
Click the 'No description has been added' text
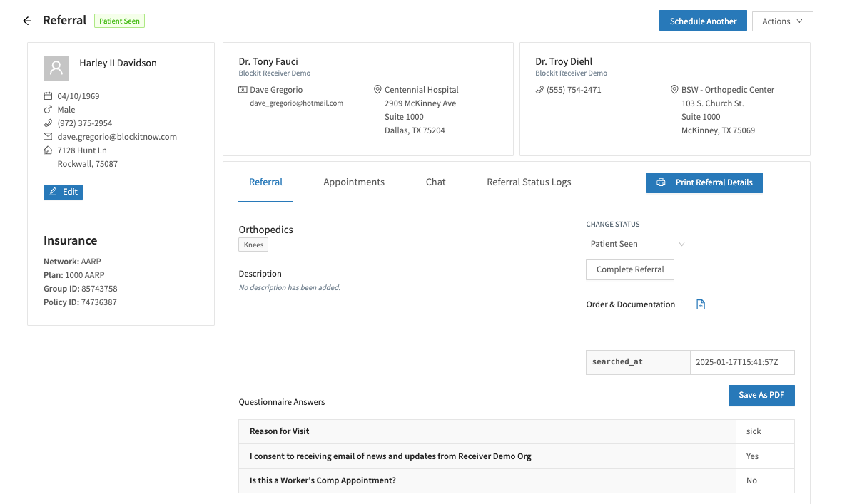pos(290,287)
